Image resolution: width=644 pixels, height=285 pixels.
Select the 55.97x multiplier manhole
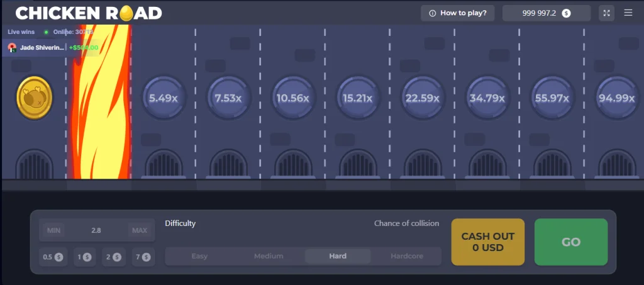[x=552, y=98]
